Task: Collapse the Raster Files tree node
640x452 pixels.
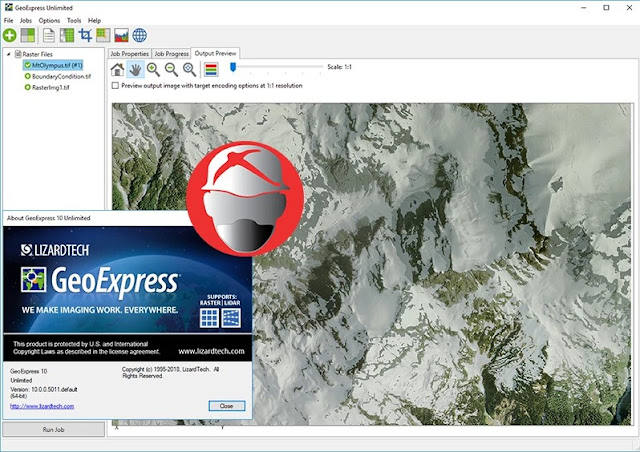Action: tap(8, 54)
